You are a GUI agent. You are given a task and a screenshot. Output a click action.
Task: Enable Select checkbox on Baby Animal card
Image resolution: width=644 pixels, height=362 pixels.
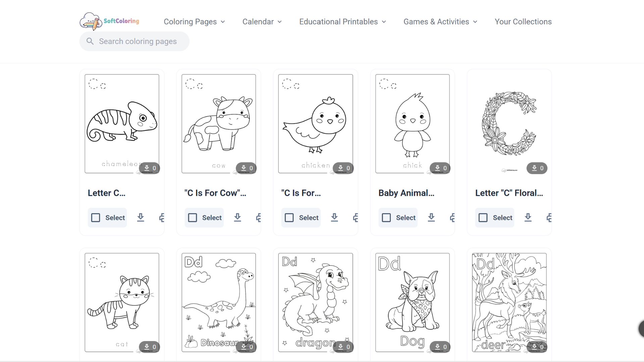click(x=386, y=218)
